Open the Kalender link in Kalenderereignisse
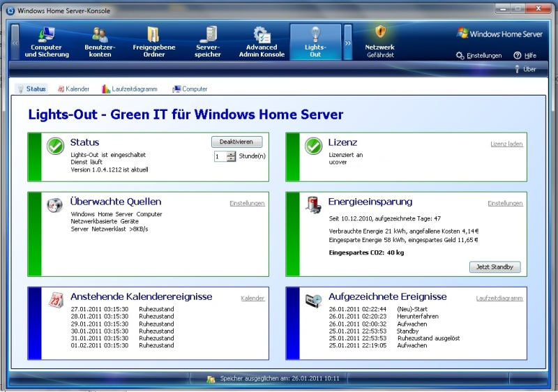The height and width of the screenshot is (392, 558). (x=252, y=298)
